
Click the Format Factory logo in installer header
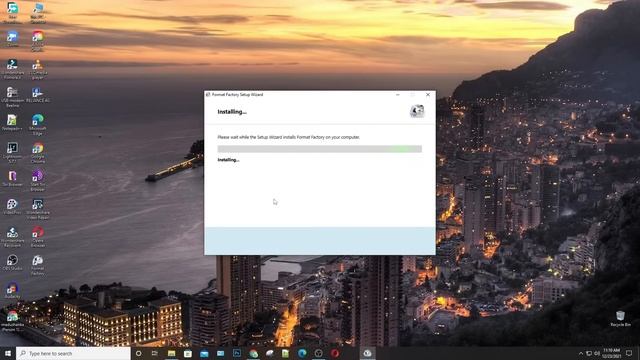[417, 111]
